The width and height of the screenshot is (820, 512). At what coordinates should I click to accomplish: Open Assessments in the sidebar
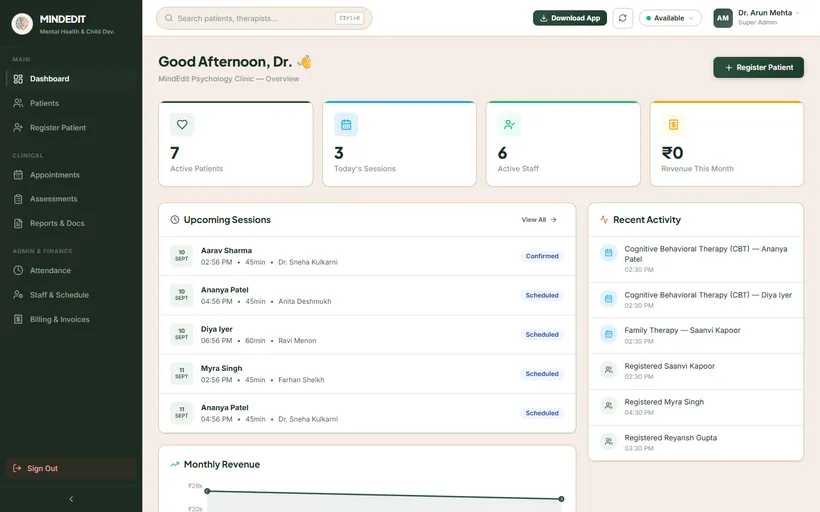71,199
